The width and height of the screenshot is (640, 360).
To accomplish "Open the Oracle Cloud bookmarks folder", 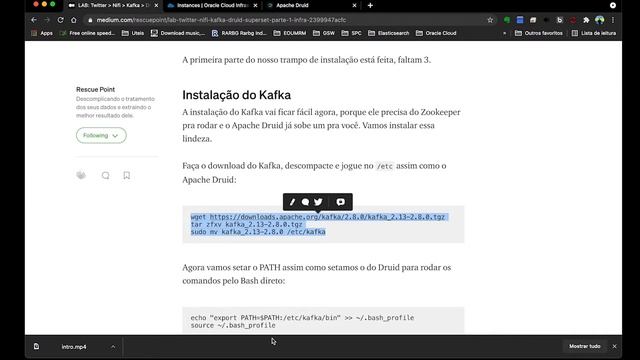I will pyautogui.click(x=436, y=33).
